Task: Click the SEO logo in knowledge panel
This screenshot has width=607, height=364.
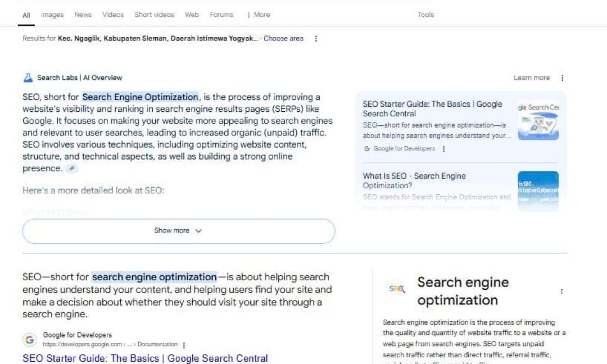Action: (397, 289)
